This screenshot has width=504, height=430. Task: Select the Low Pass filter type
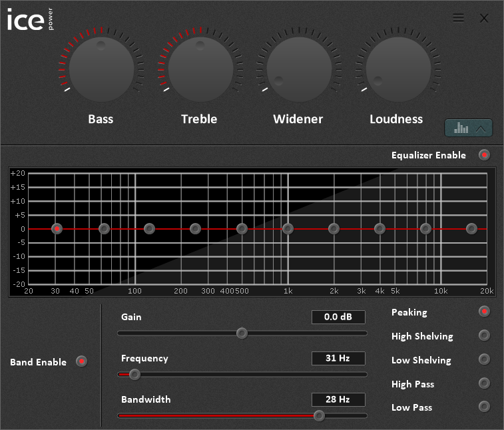484,407
